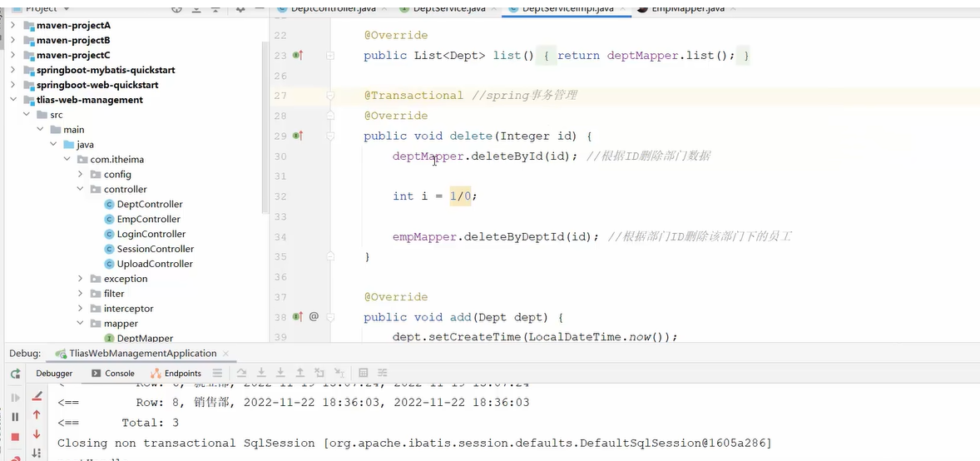Click the implements gutter icon on line 23
Viewport: 980px width, 461px height.
[298, 56]
